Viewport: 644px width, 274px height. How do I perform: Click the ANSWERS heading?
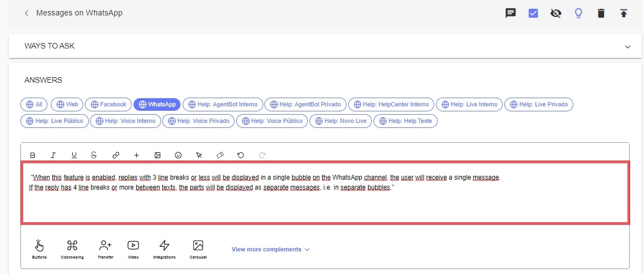(x=43, y=80)
